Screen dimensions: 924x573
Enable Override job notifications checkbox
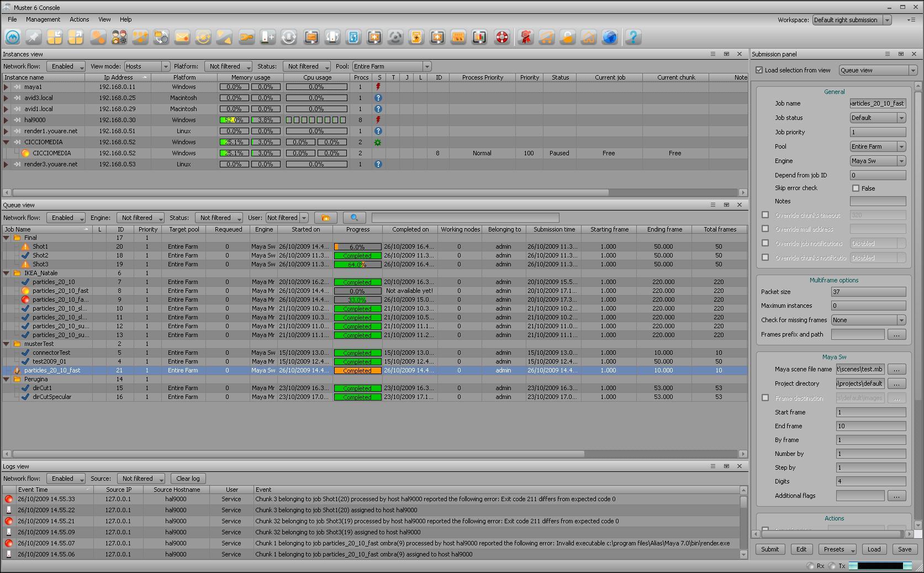tap(765, 243)
